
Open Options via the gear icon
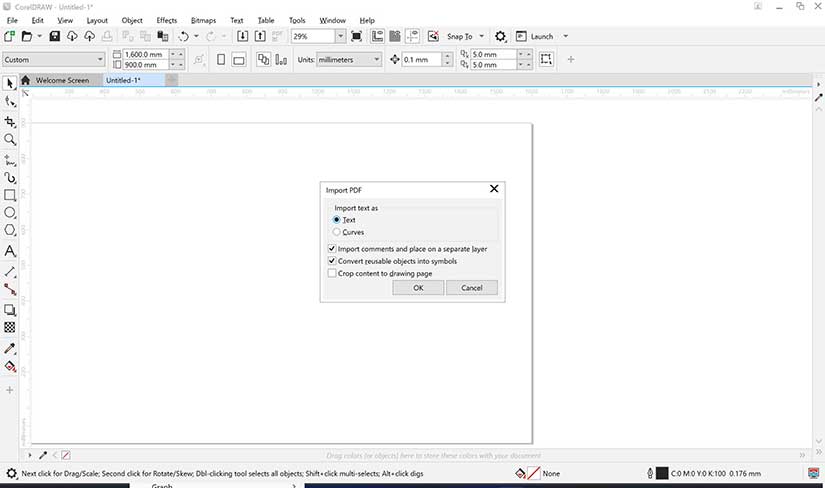click(x=500, y=36)
